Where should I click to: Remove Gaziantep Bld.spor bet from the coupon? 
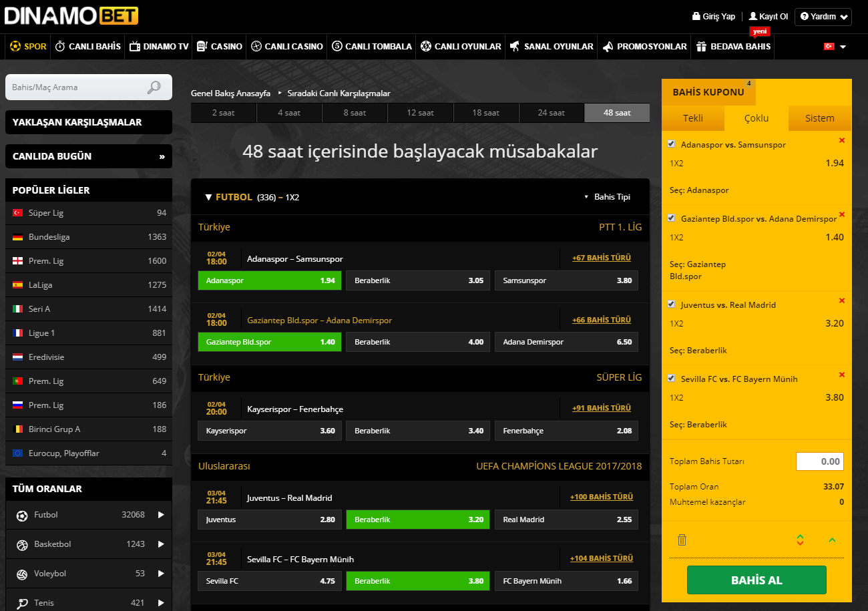pos(841,214)
